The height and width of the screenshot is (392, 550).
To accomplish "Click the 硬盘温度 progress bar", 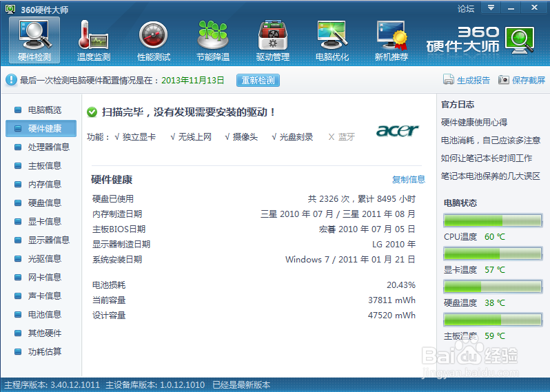I will click(x=493, y=287).
